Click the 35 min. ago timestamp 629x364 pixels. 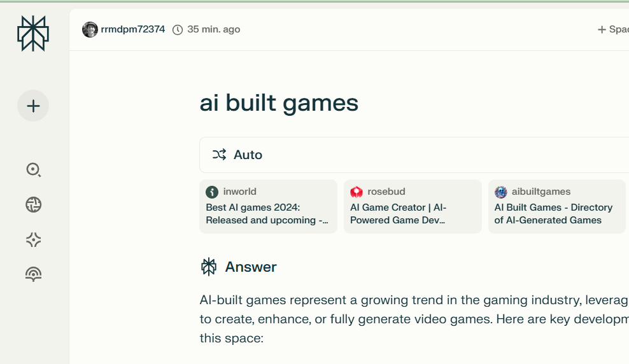[x=214, y=29]
